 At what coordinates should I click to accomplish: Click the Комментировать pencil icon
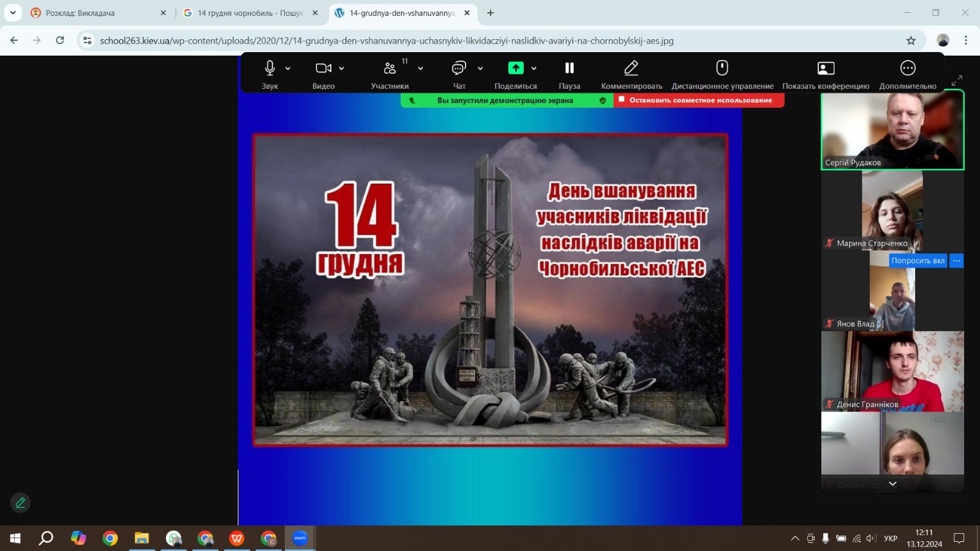point(631,68)
